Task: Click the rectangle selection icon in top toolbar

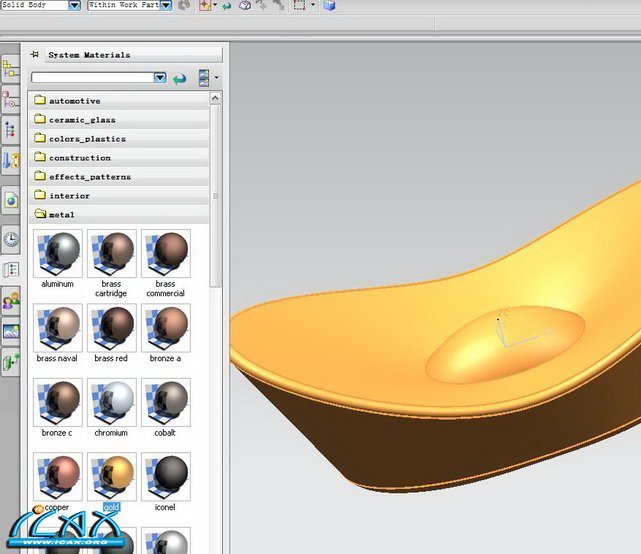Action: [299, 6]
